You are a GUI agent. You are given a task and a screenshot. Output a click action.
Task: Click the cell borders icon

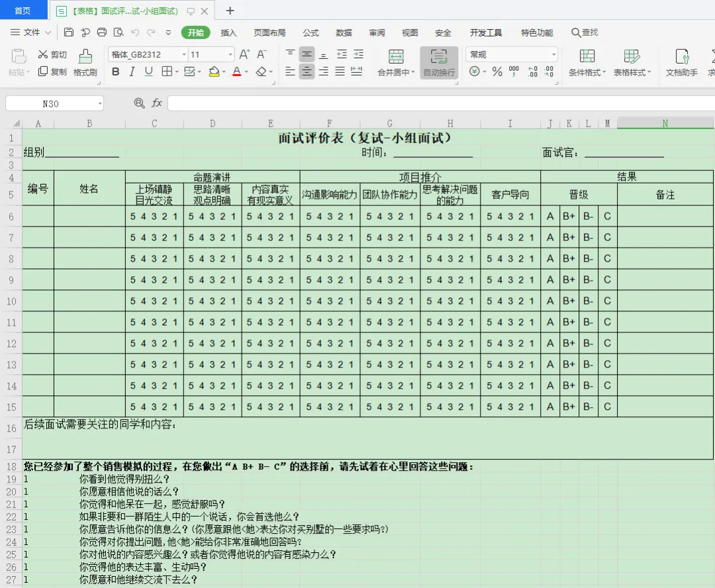(167, 72)
